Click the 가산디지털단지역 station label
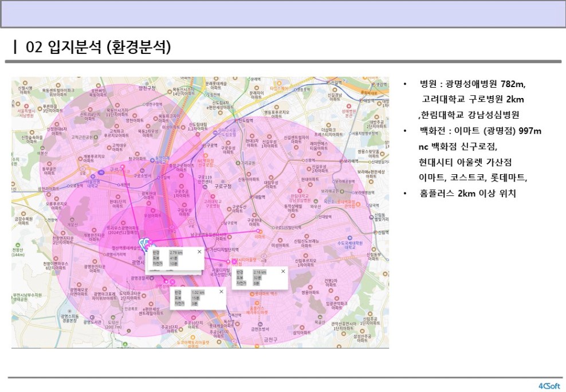This screenshot has width=566, height=392. pos(224,250)
